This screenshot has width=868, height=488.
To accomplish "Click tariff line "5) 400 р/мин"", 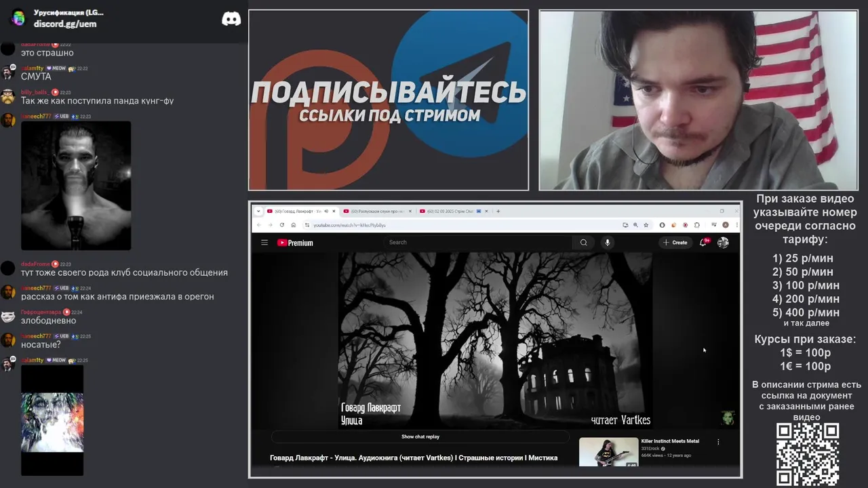I will 806,312.
